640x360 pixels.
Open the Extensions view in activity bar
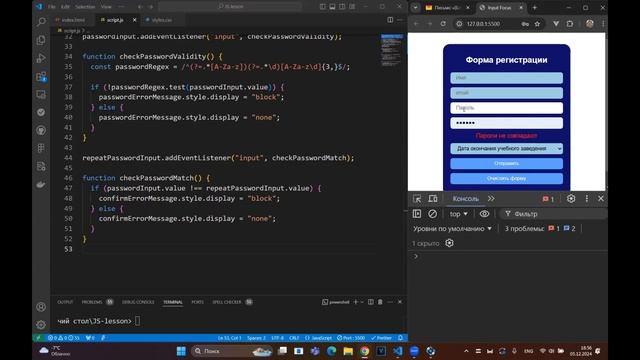[x=41, y=76]
